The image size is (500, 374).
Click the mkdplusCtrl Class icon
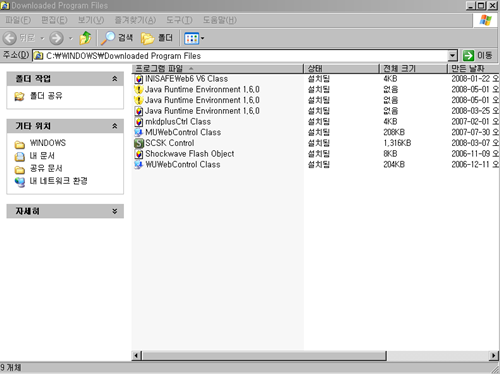139,122
